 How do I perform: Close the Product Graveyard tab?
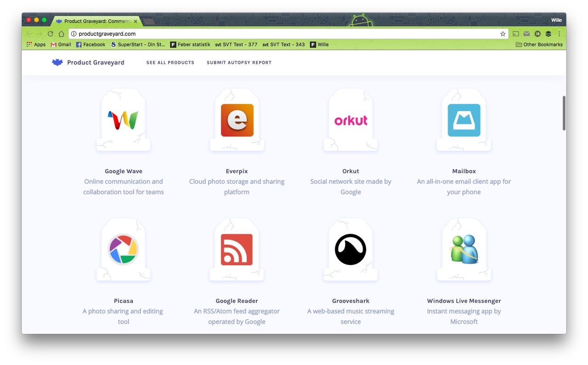coord(136,21)
